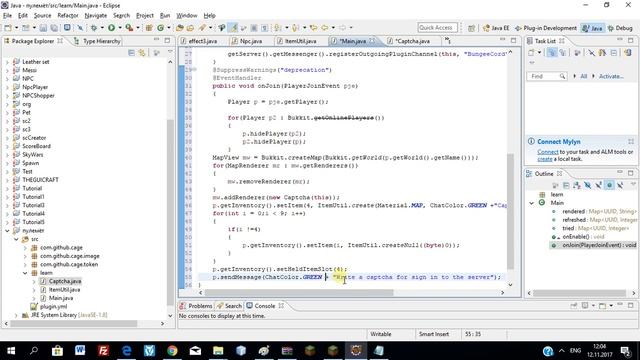The width and height of the screenshot is (640, 360).
Task: Click the editor horizontal scrollbar
Action: tap(299, 293)
